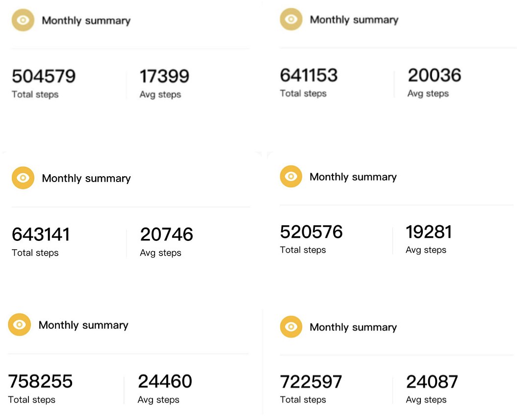Click the Monthly summary heading on bottom-right card
This screenshot has height=420, width=517.
point(353,327)
